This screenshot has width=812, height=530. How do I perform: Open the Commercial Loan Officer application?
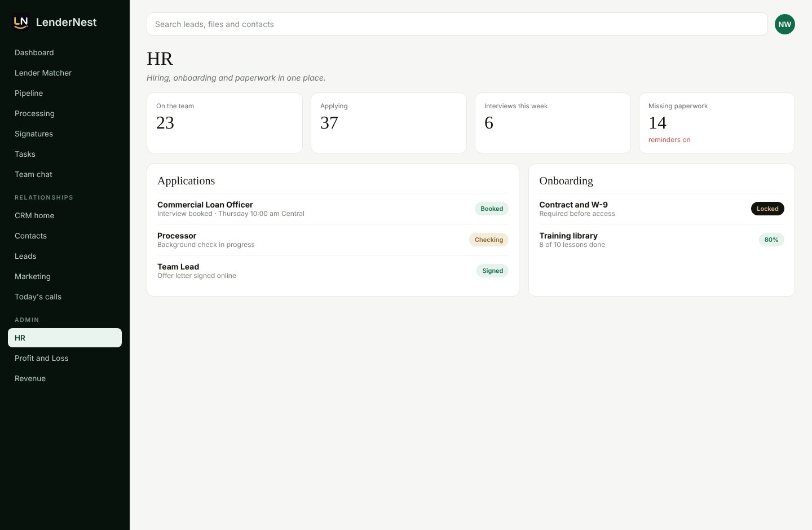tap(333, 209)
